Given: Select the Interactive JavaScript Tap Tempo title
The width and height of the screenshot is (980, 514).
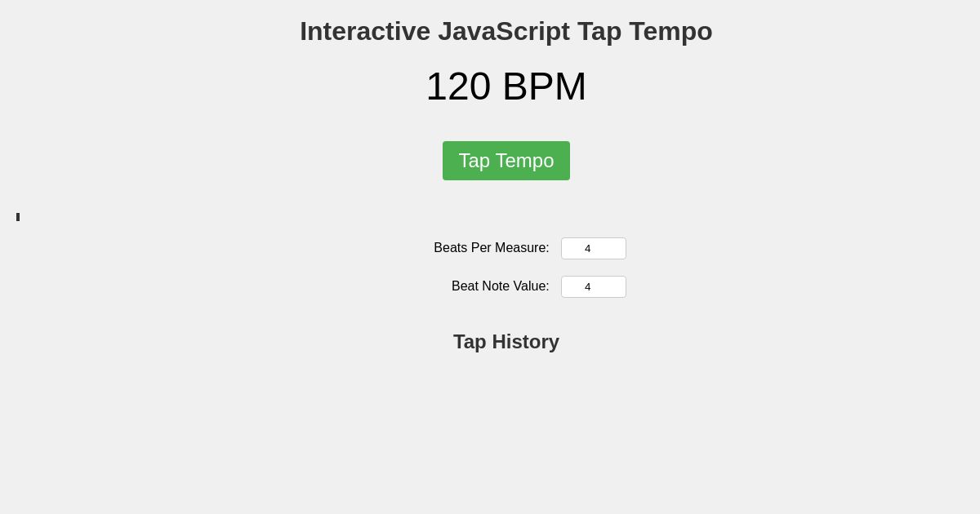Looking at the screenshot, I should point(506,31).
